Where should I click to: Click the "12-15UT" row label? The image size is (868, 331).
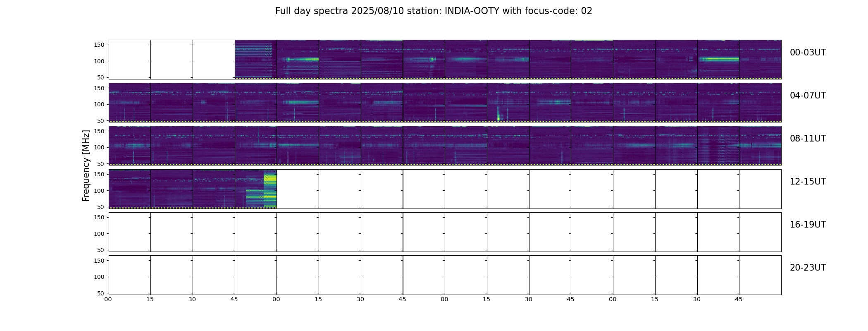[x=808, y=182]
